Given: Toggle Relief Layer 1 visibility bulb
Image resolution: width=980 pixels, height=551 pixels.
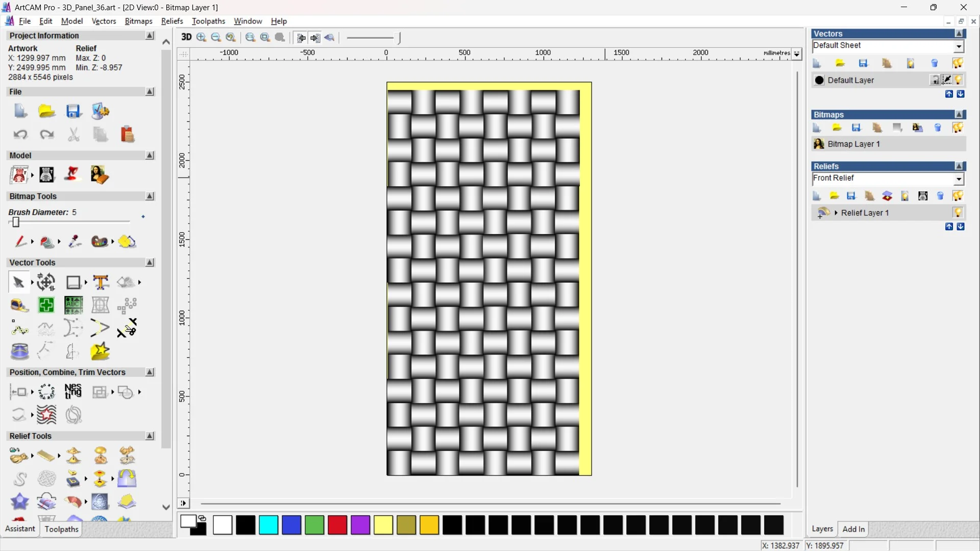Looking at the screenshot, I should point(958,213).
